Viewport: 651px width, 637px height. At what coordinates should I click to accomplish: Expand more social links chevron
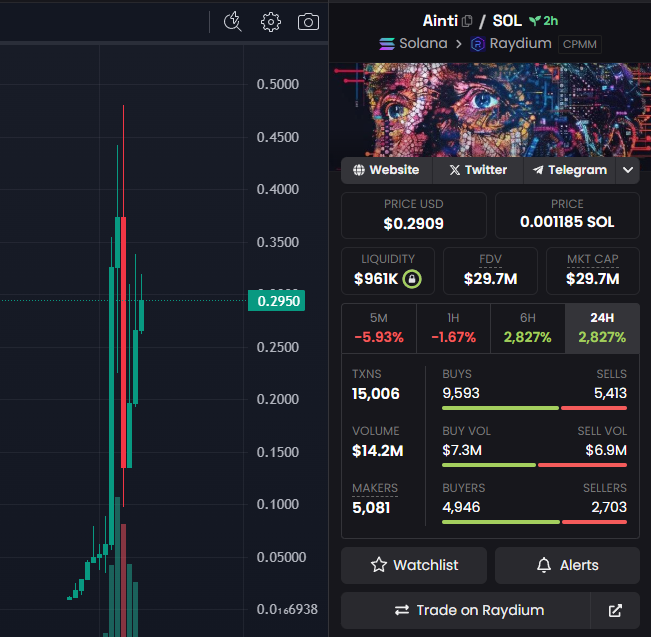click(628, 170)
